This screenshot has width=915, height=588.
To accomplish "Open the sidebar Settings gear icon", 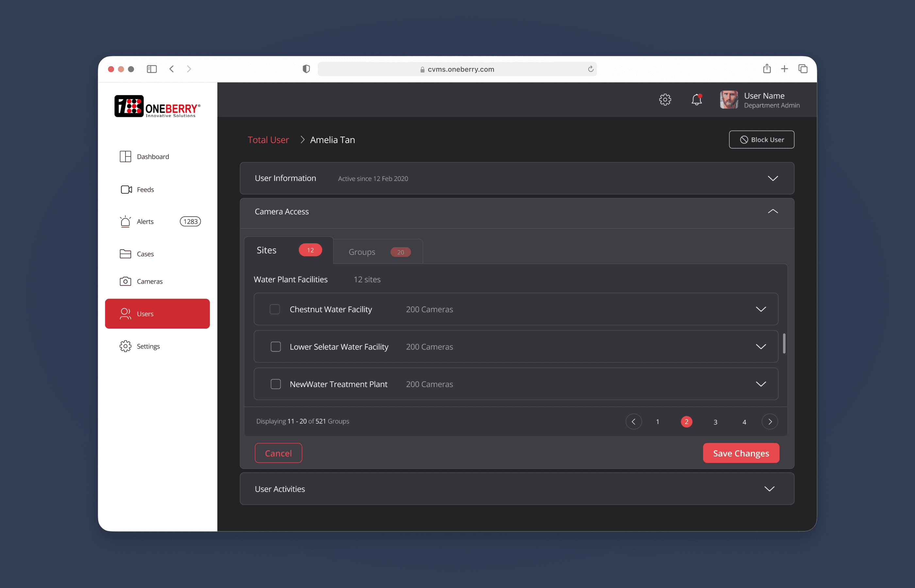I will (x=125, y=346).
